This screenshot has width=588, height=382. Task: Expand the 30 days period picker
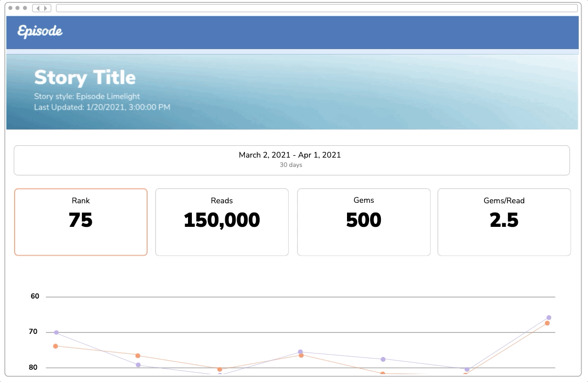click(x=292, y=165)
